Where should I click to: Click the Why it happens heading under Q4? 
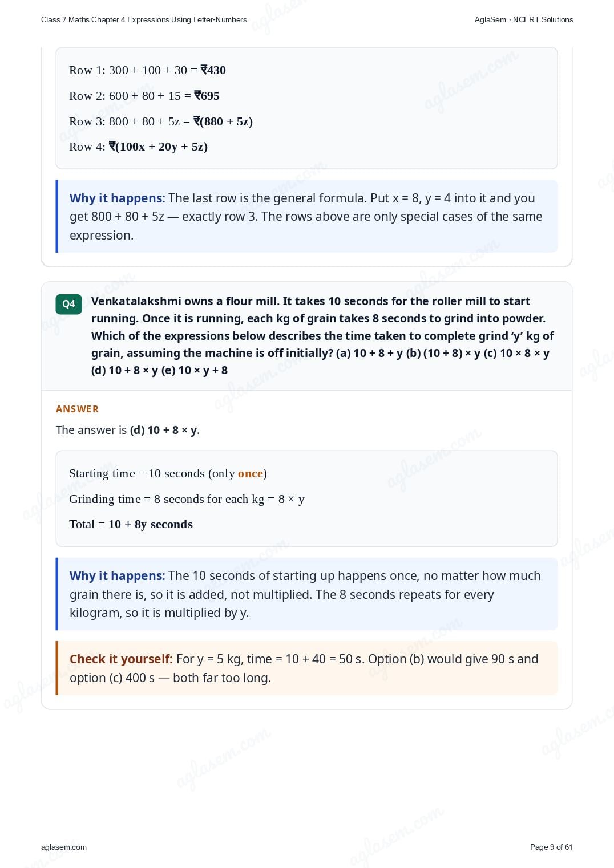(x=117, y=575)
